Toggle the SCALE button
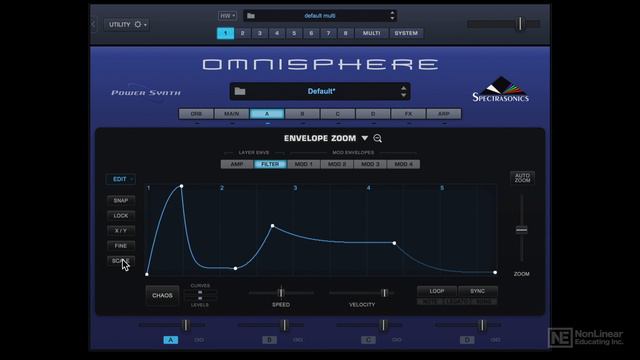640x360 pixels. click(x=121, y=260)
